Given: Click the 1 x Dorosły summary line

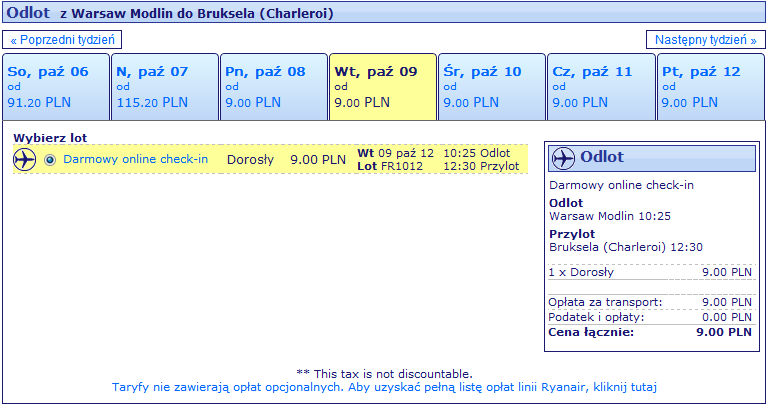Looking at the screenshot, I should coord(650,272).
